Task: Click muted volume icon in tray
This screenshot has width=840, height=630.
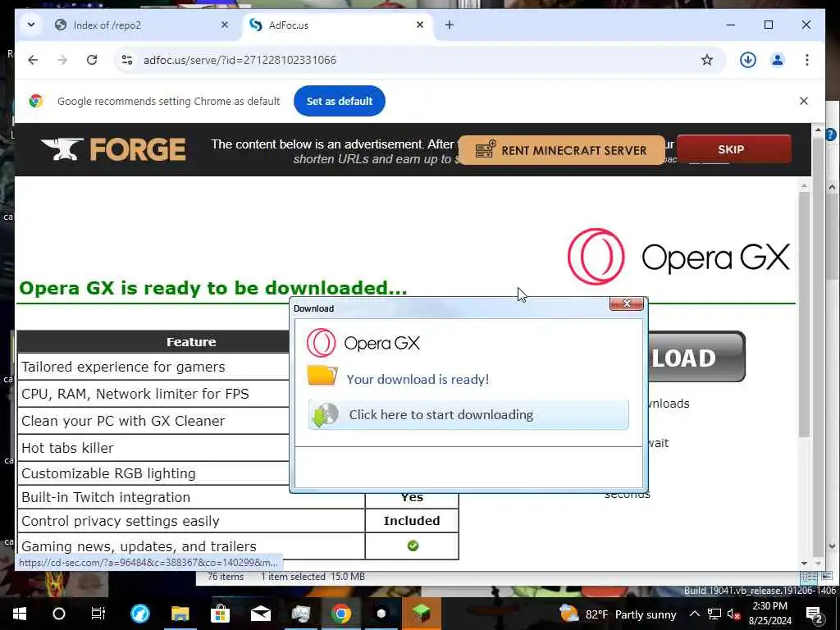Action: click(x=734, y=614)
